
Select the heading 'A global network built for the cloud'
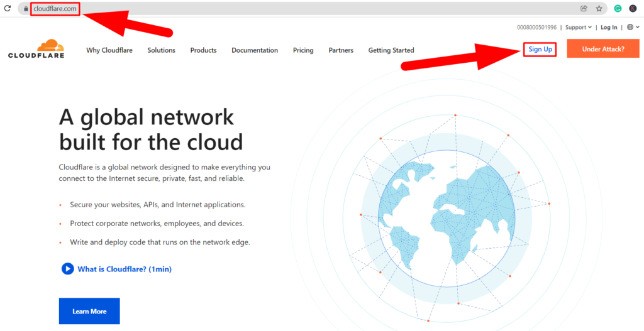[x=151, y=129]
